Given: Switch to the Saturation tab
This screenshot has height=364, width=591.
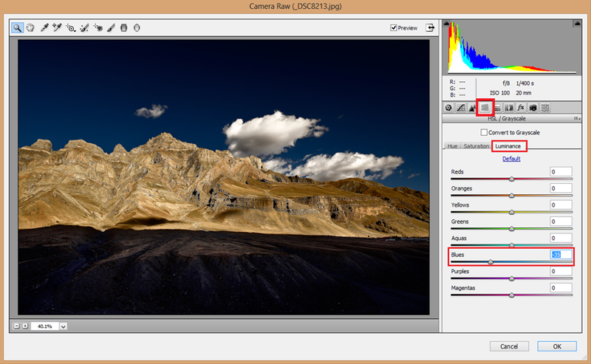Looking at the screenshot, I should click(x=476, y=146).
